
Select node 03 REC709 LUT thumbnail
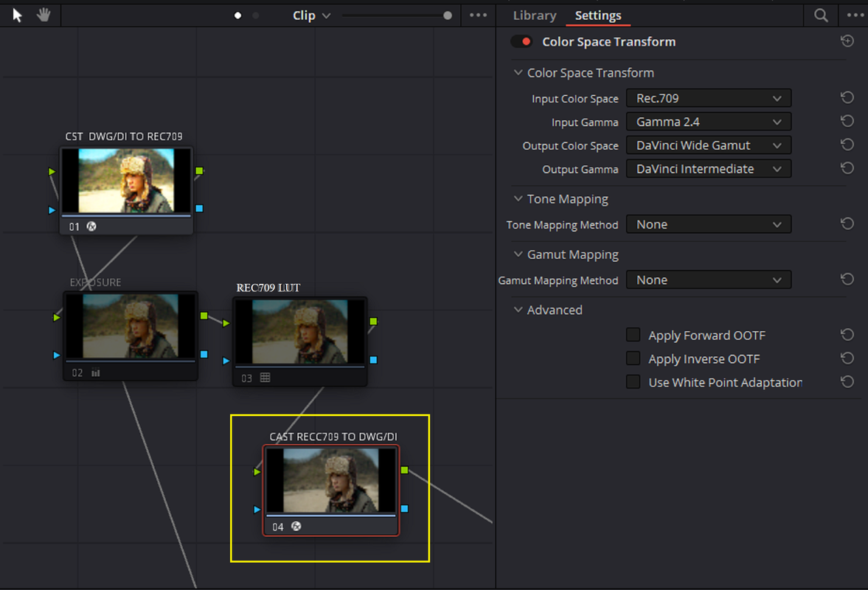(299, 331)
